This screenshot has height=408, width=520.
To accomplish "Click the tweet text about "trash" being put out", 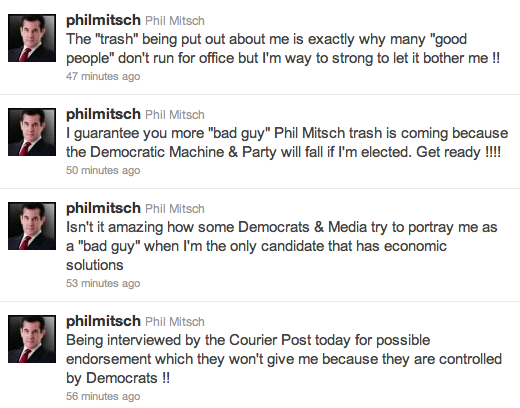I will 283,49.
